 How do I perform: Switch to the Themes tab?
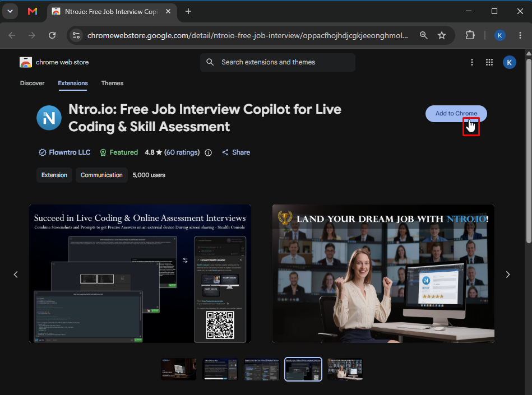click(x=112, y=83)
